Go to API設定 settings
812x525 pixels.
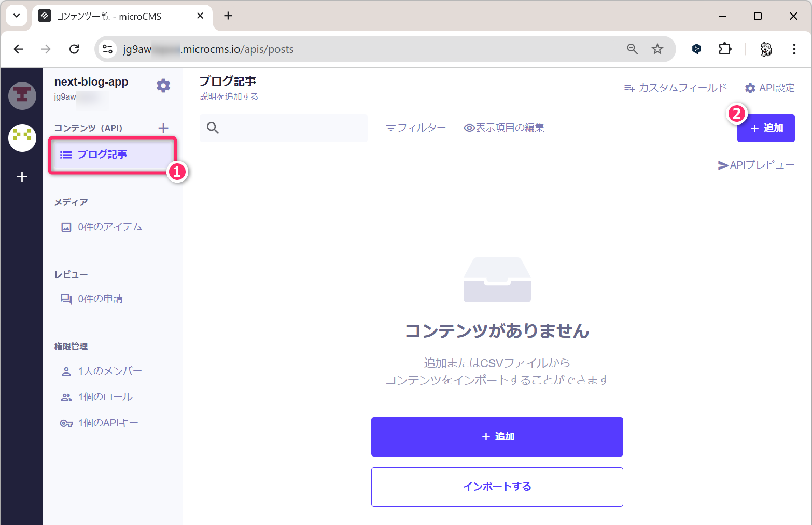(770, 88)
